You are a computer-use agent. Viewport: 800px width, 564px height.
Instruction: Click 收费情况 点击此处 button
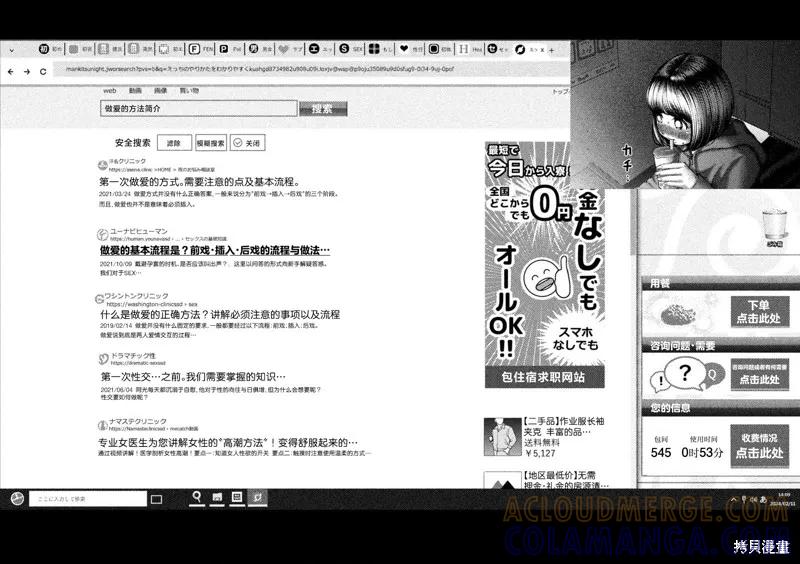point(760,445)
